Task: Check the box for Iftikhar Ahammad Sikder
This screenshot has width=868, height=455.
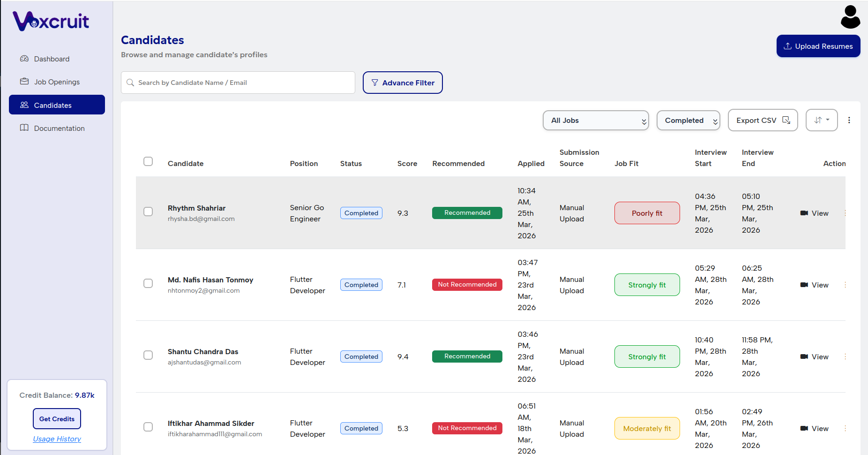Action: 148,427
